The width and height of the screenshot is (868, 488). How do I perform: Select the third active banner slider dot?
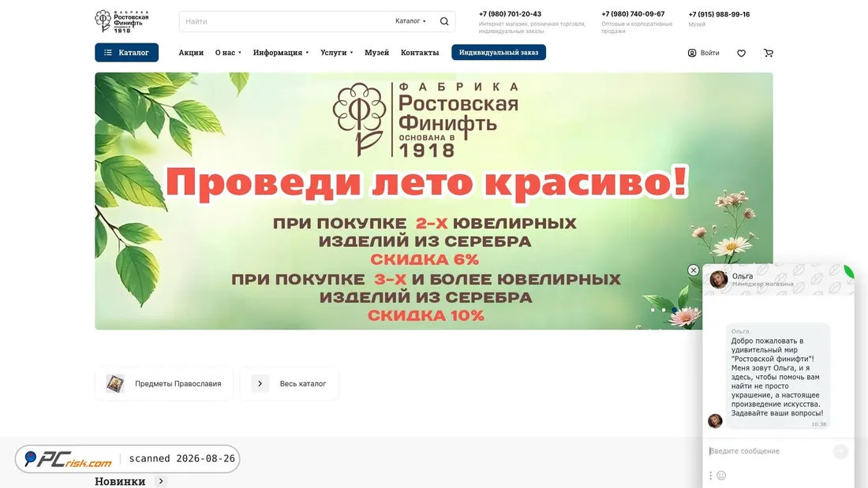[x=674, y=310]
